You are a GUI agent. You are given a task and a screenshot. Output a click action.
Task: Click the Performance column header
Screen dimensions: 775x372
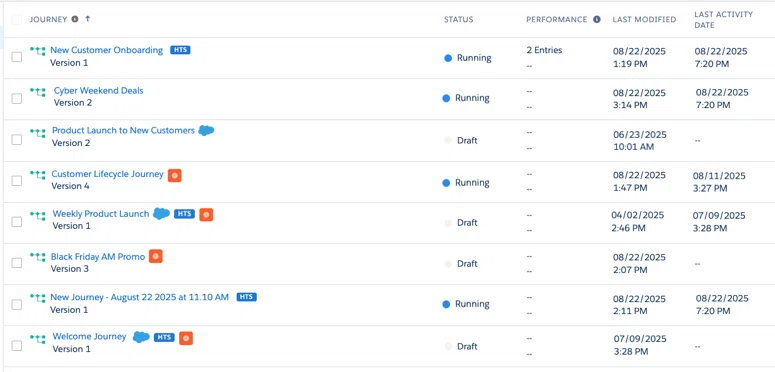(557, 19)
